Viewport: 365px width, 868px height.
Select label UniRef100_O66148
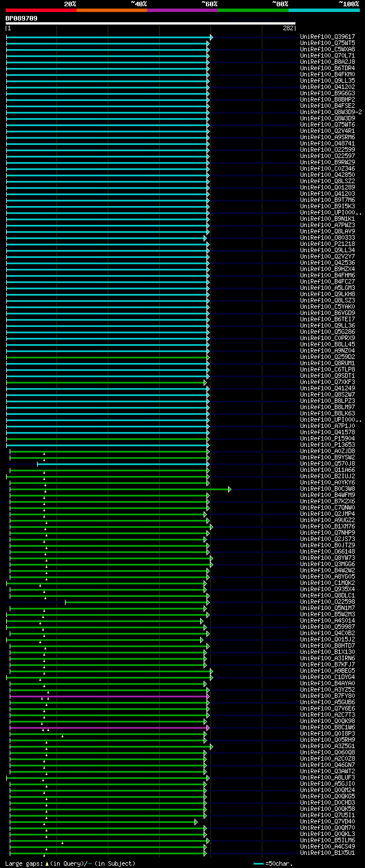click(x=327, y=552)
